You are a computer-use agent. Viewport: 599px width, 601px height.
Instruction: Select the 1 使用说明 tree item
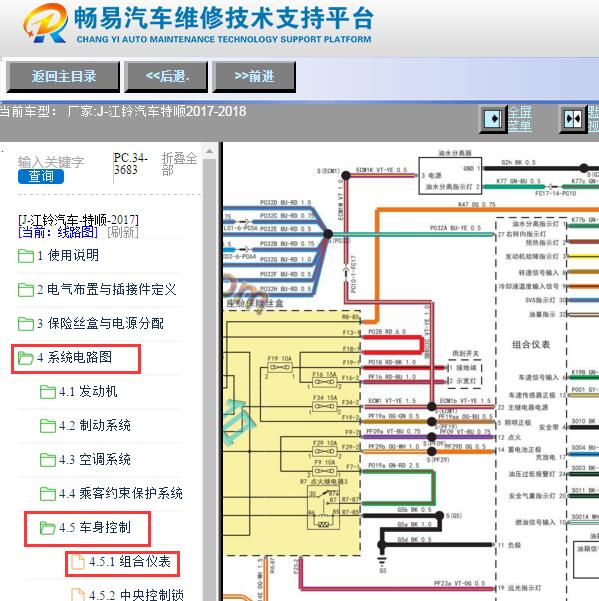point(68,255)
